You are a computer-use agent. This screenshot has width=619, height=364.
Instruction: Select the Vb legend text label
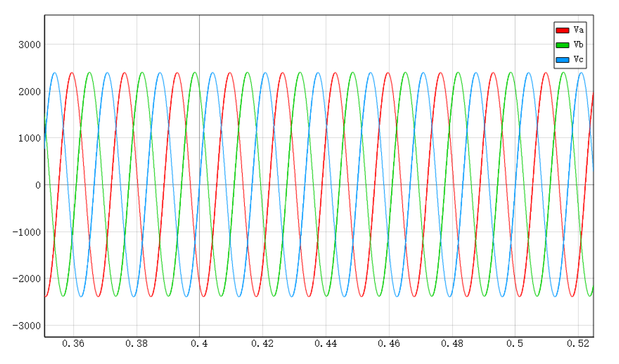coord(578,45)
